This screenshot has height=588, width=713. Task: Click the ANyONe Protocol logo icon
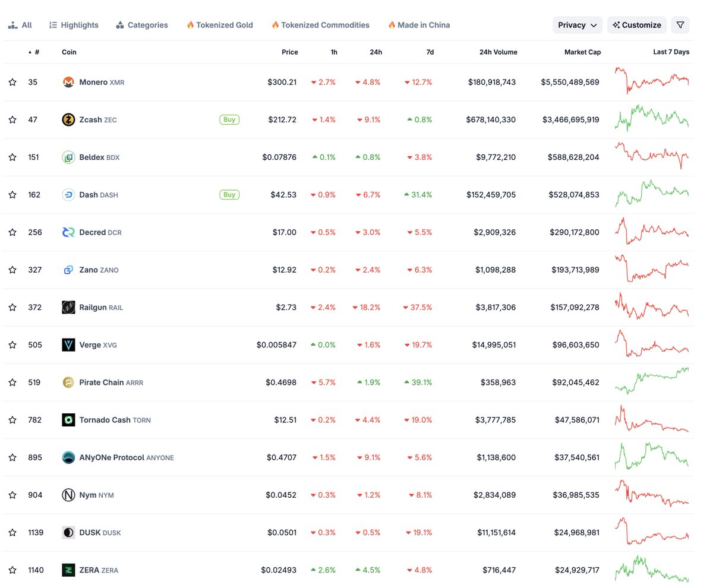coord(68,457)
